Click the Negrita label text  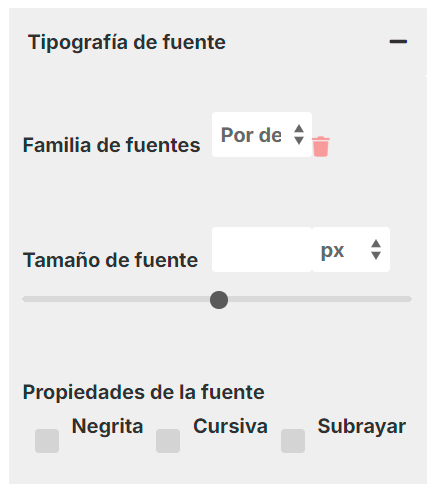click(x=107, y=426)
